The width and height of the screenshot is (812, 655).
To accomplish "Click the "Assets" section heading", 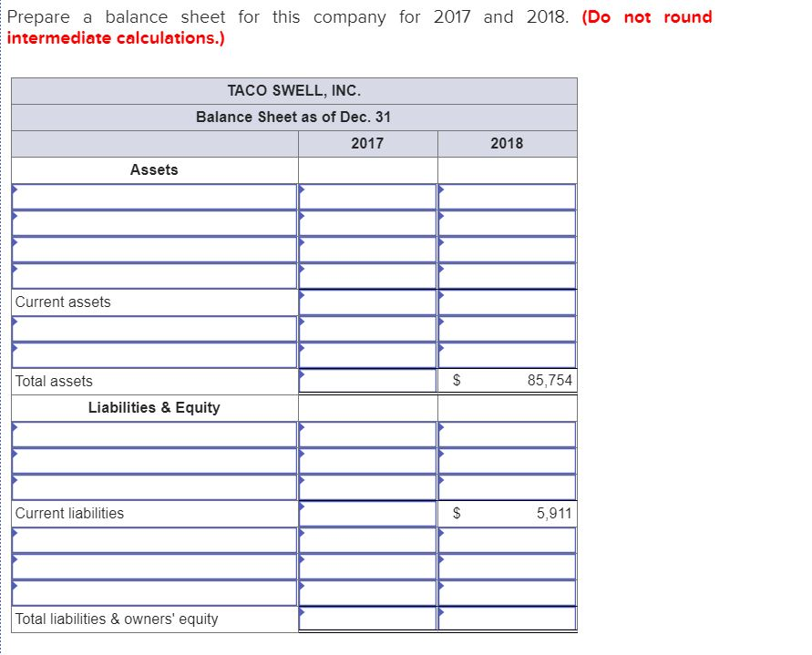I will 154,169.
